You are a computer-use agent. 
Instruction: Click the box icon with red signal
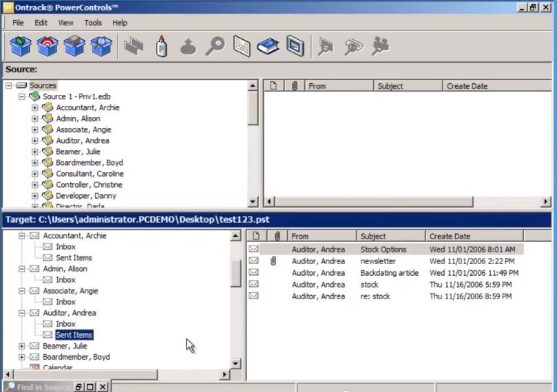click(x=48, y=46)
